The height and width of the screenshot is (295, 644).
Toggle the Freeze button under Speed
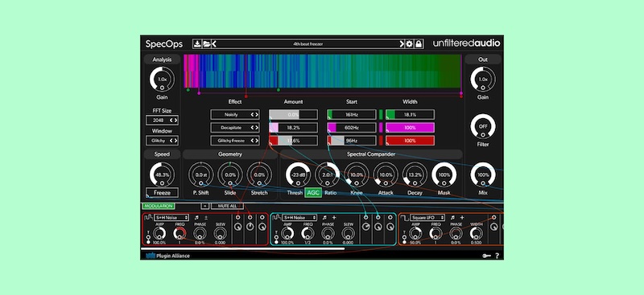pyautogui.click(x=162, y=192)
